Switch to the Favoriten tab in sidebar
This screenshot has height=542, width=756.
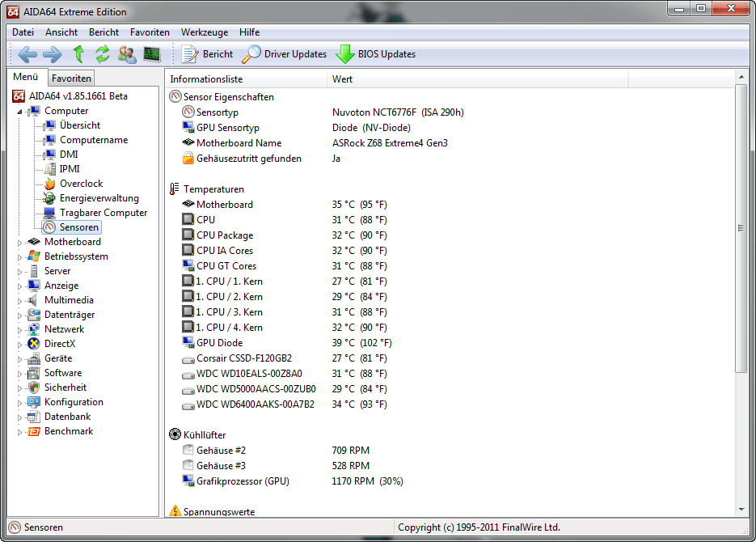pyautogui.click(x=71, y=78)
